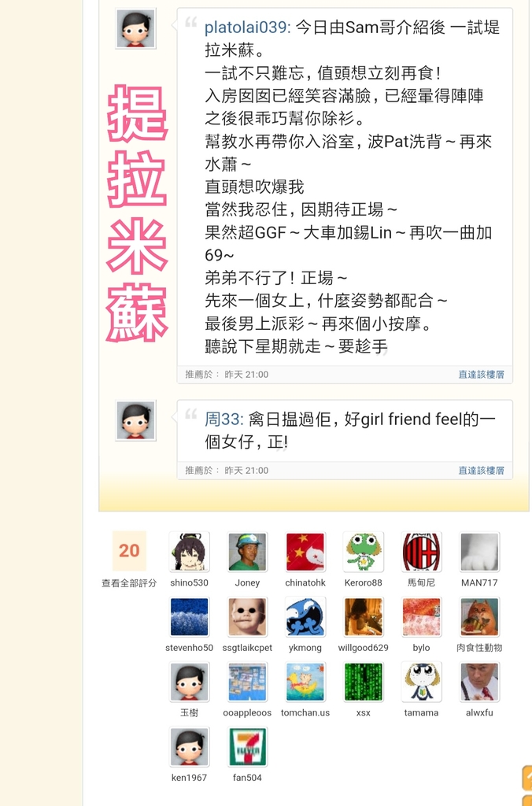
Task: Click 直達該樓層 under 周33's comment
Action: (481, 471)
